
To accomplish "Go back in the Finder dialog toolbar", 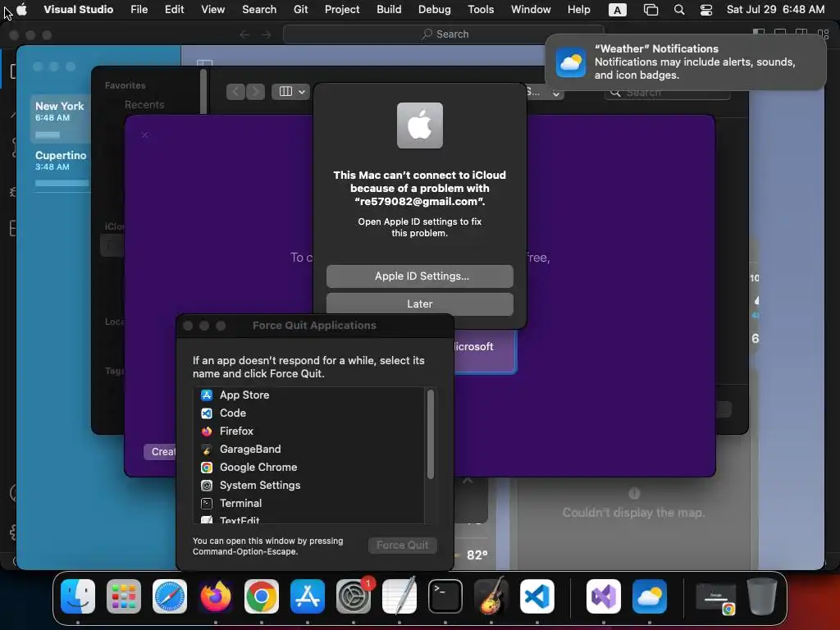I will tap(235, 92).
